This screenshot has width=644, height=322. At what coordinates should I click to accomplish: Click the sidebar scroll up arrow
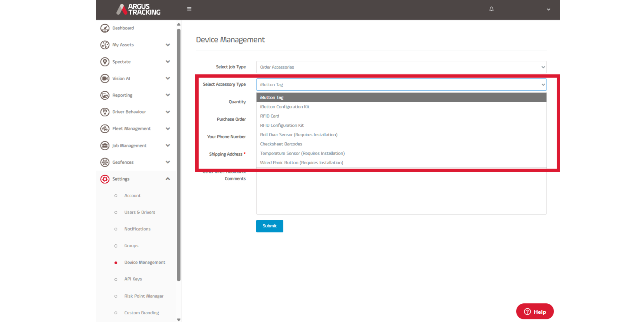tap(179, 24)
